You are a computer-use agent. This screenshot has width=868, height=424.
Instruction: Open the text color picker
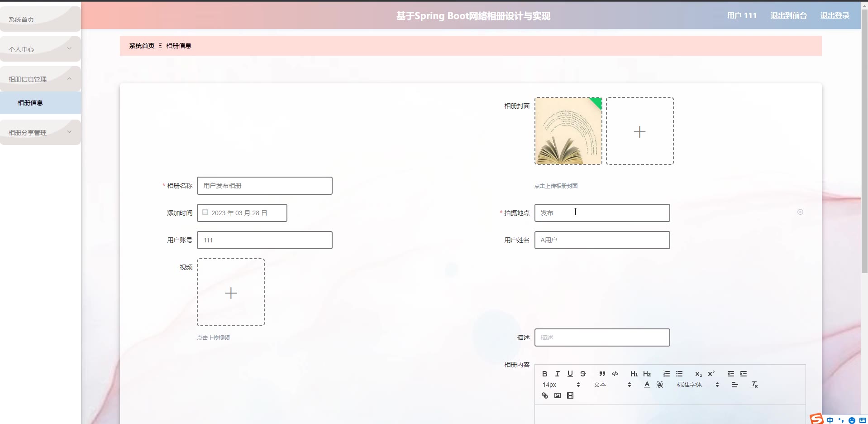[x=647, y=385]
